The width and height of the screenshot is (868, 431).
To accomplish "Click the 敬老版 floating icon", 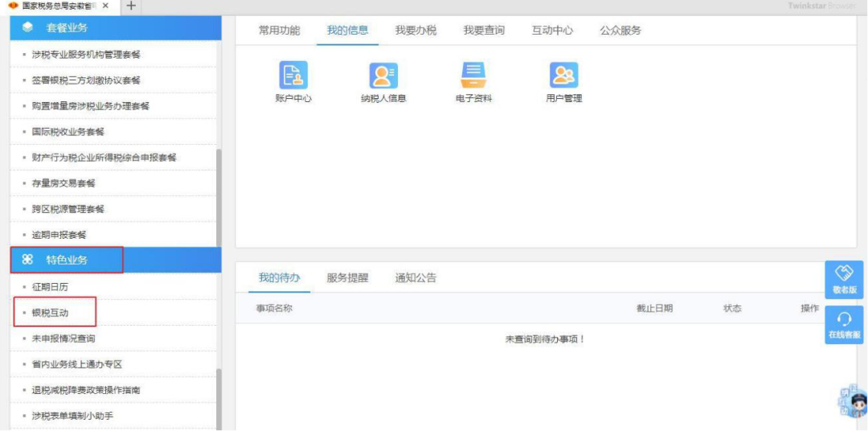I will click(844, 279).
